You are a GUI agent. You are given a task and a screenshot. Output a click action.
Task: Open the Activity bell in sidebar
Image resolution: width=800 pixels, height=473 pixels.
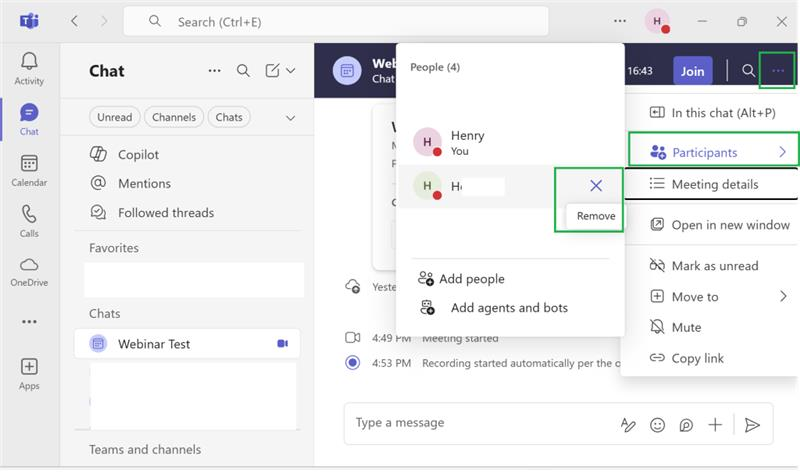click(29, 68)
